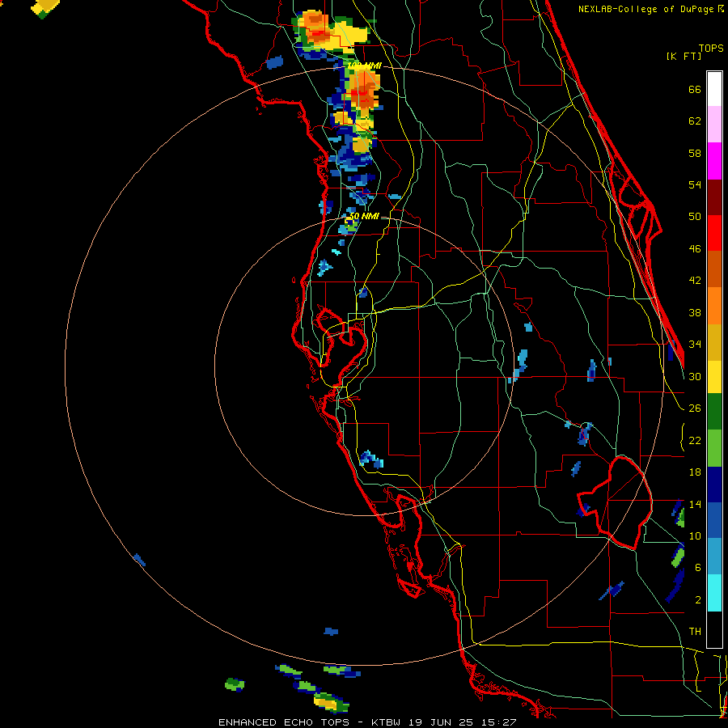
Task: Select the light pink legend swatch
Action: coord(714,124)
